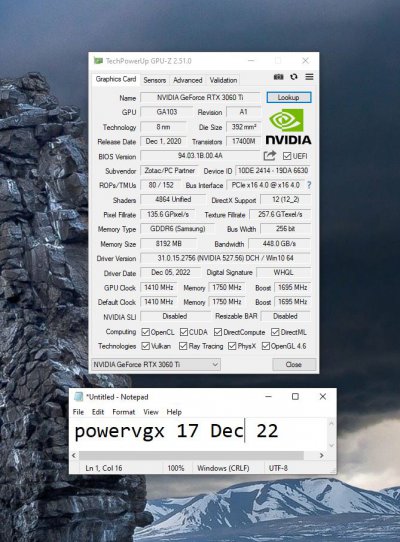
Task: Click the GPU-Z title bar app icon
Action: pos(98,61)
